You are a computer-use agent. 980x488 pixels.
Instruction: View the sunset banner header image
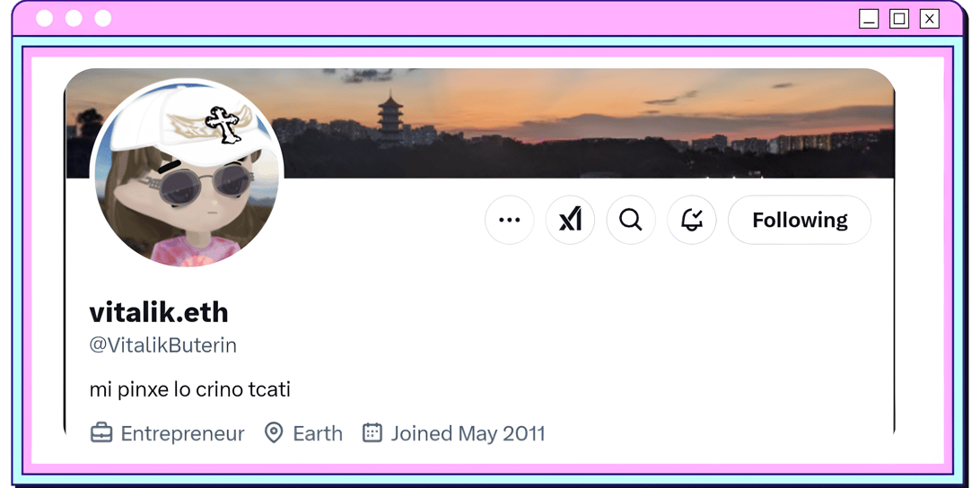[x=588, y=123]
